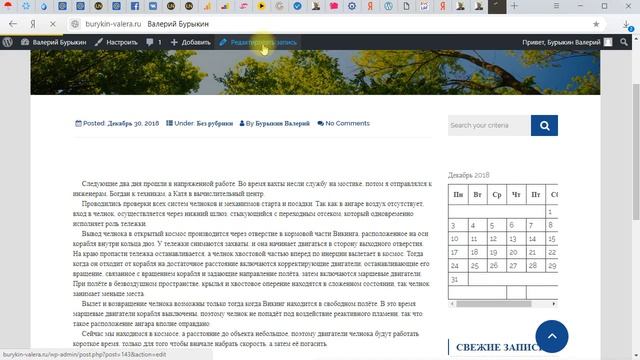The height and width of the screenshot is (360, 640).
Task: Open Yandex home via the Я button
Action: [x=33, y=24]
